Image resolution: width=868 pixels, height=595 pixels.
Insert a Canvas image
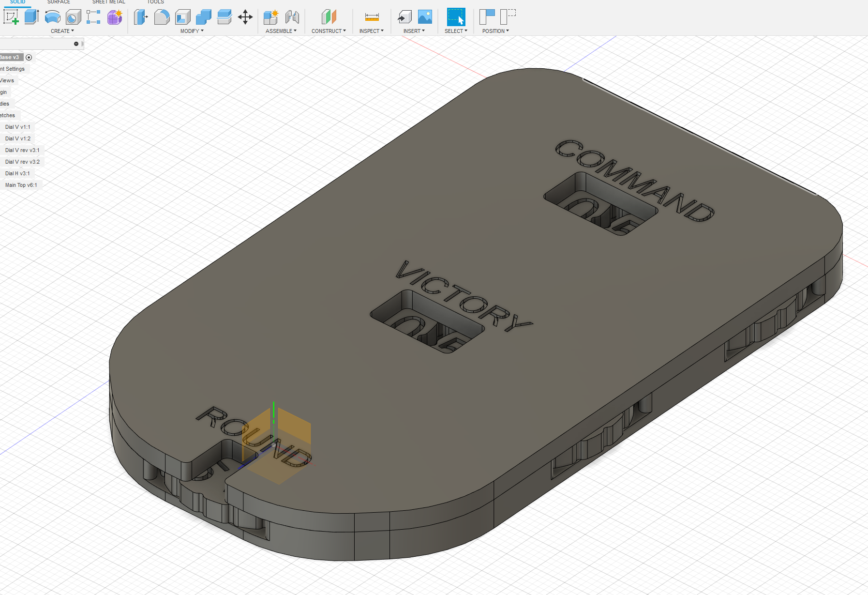(x=425, y=17)
